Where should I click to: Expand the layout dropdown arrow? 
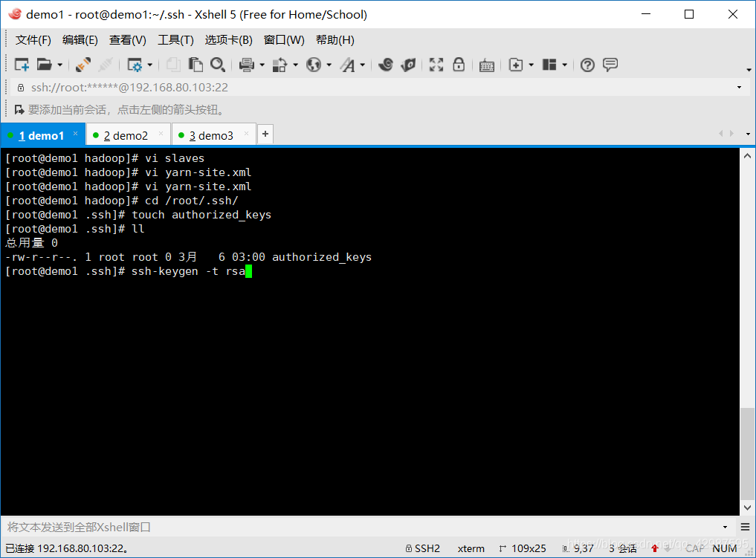(x=565, y=65)
